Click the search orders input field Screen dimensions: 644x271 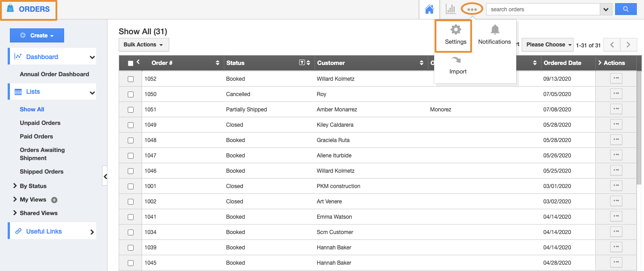542,9
